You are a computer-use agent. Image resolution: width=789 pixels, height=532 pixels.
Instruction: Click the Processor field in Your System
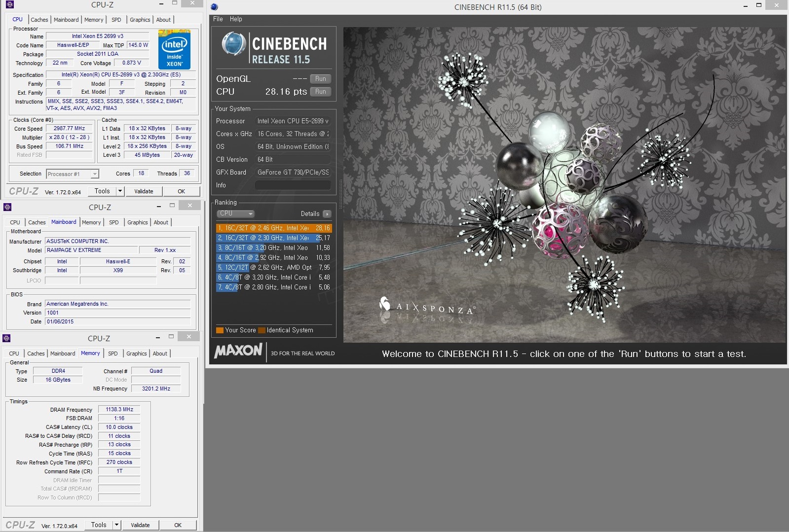(x=293, y=121)
